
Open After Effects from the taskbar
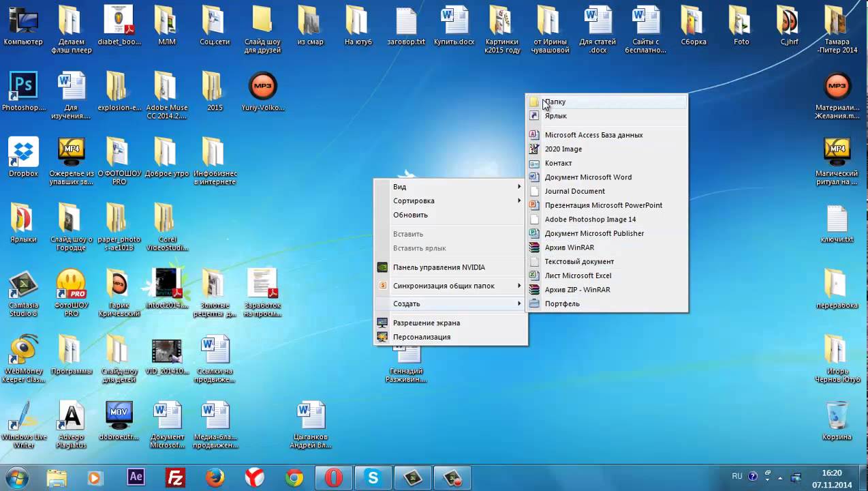(136, 477)
